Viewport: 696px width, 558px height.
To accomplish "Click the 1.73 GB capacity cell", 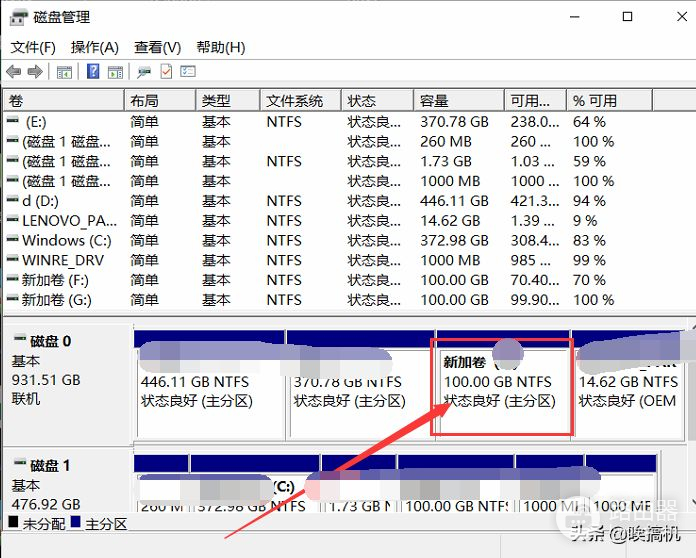I will tap(446, 161).
